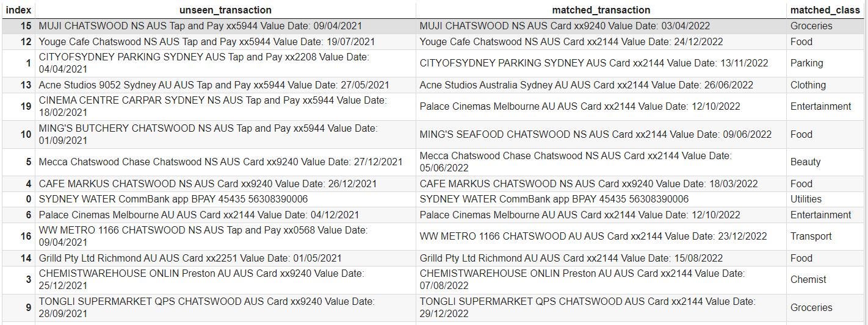The image size is (868, 325).
Task: Select the matched_transaction column header
Action: 601,10
